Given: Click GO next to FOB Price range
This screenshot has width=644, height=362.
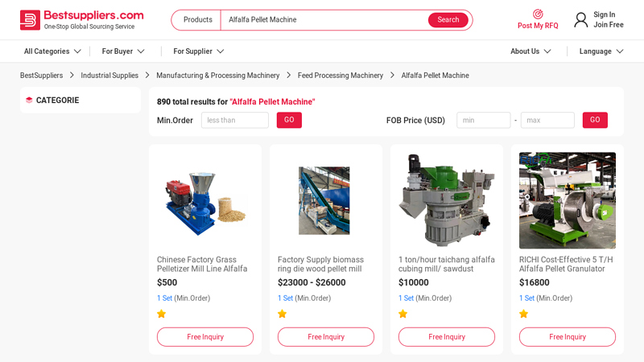Looking at the screenshot, I should click(595, 120).
